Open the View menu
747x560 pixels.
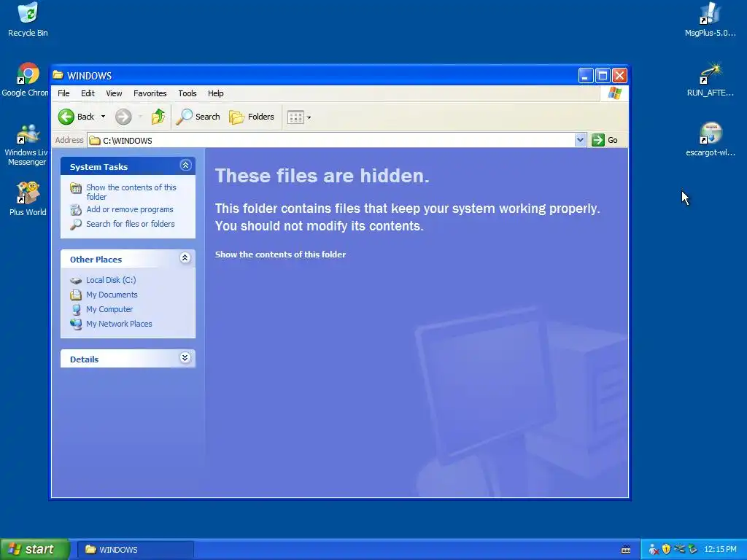(114, 93)
